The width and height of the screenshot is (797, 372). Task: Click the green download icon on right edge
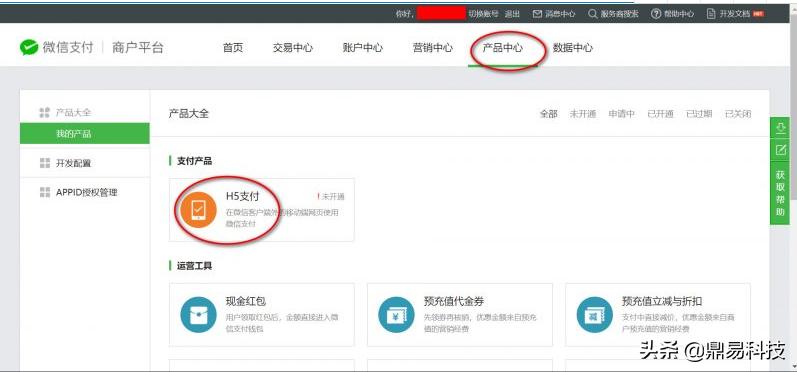point(780,128)
